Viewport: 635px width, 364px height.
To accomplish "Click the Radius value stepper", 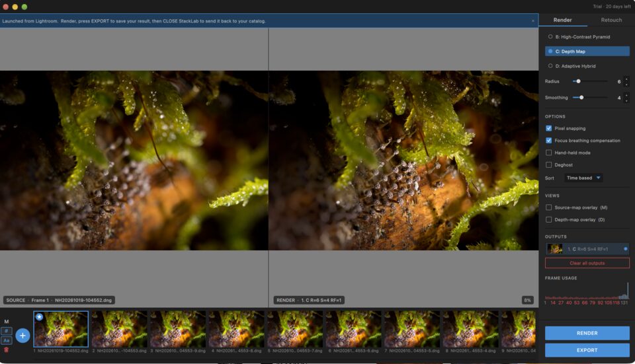I will 626,81.
